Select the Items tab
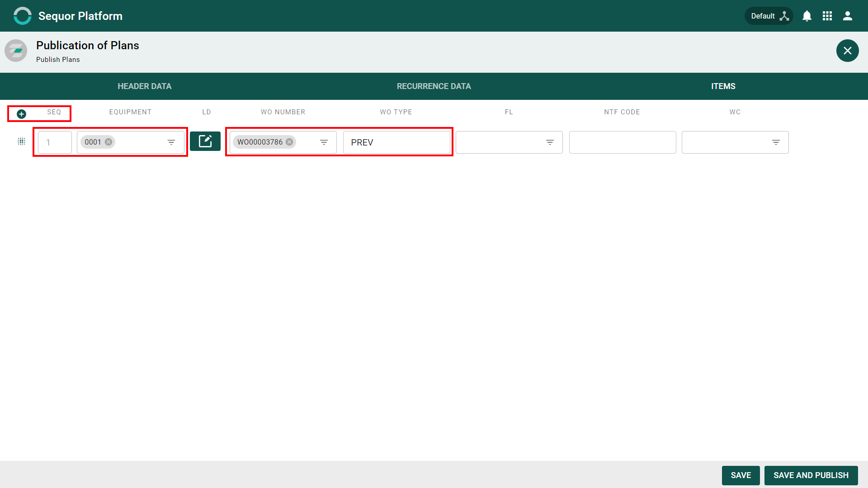The image size is (868, 488). click(x=723, y=86)
